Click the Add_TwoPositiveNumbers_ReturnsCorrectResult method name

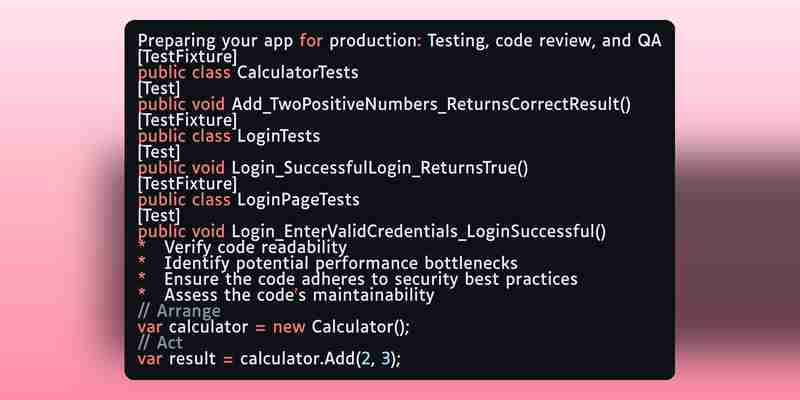(431, 105)
